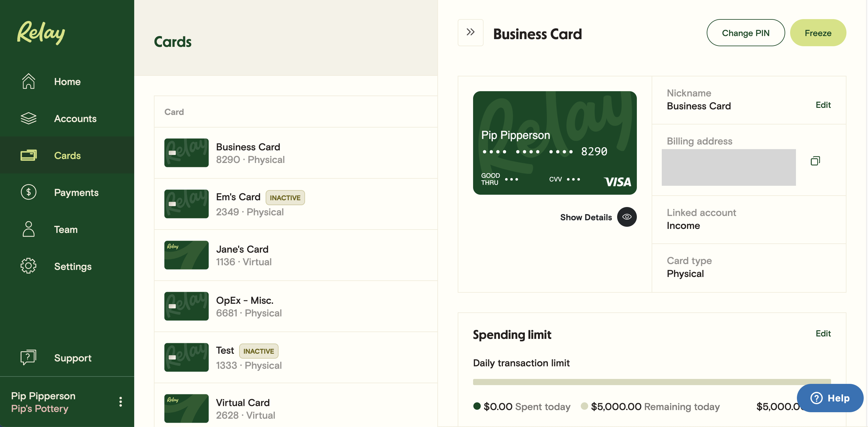Image resolution: width=868 pixels, height=427 pixels.
Task: Copy the billing address using the copy icon
Action: [x=815, y=161]
